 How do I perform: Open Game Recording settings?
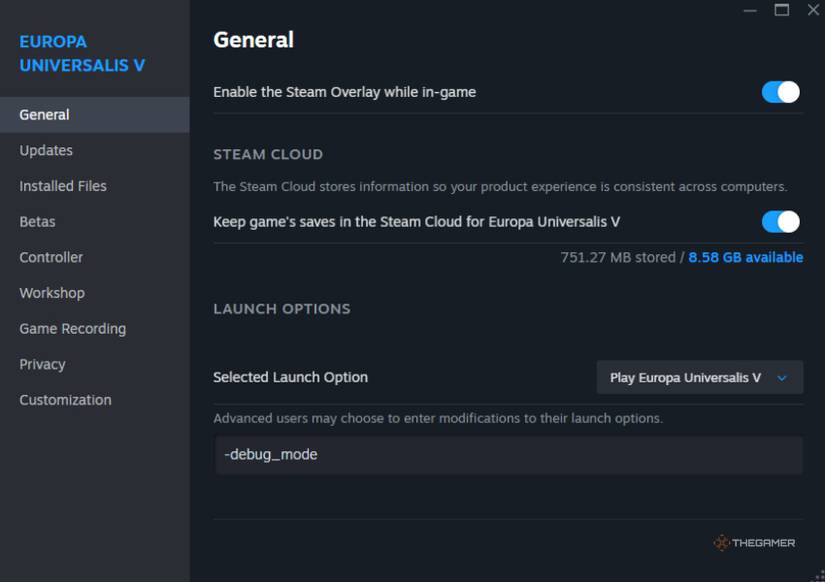71,328
